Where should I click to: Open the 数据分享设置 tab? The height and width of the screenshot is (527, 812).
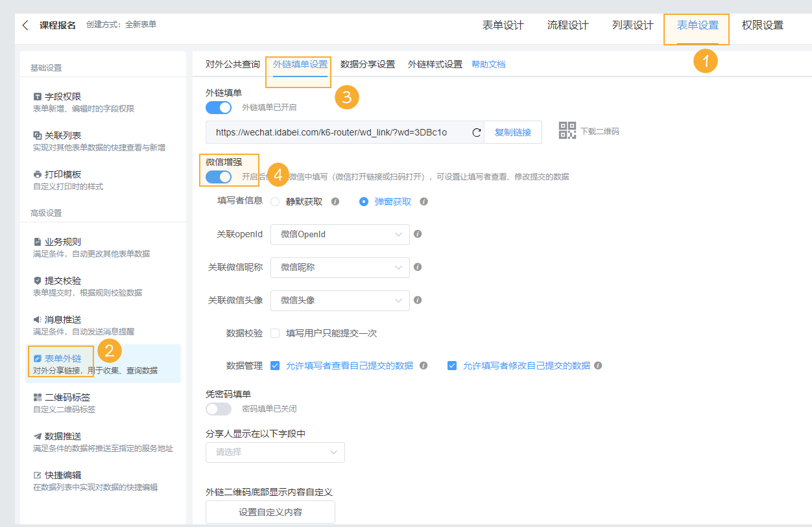pyautogui.click(x=367, y=64)
